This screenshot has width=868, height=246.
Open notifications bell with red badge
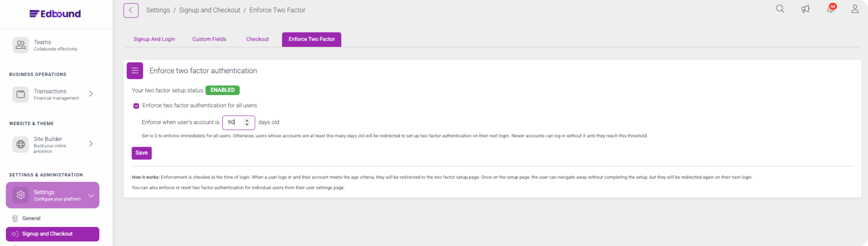click(x=831, y=9)
